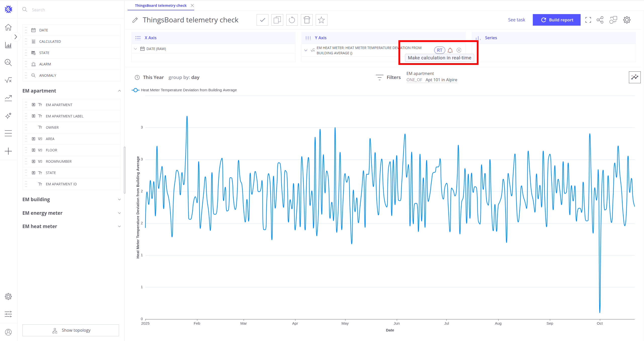Click the favorite star icon
This screenshot has height=341, width=644.
tap(321, 20)
